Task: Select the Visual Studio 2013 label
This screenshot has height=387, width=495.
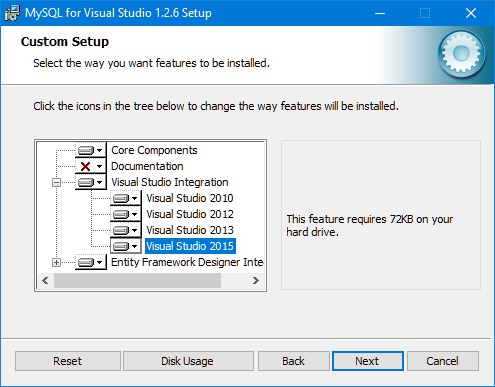Action: [x=190, y=230]
